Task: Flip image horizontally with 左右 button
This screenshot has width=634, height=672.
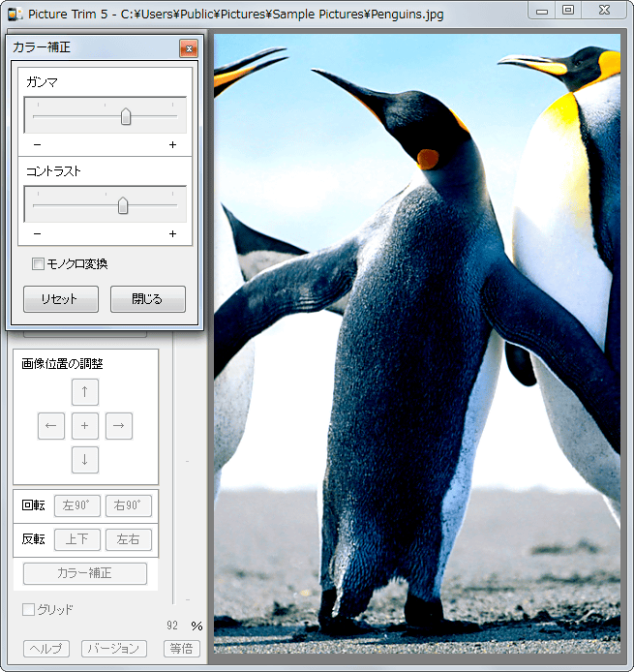Action: pos(129,539)
